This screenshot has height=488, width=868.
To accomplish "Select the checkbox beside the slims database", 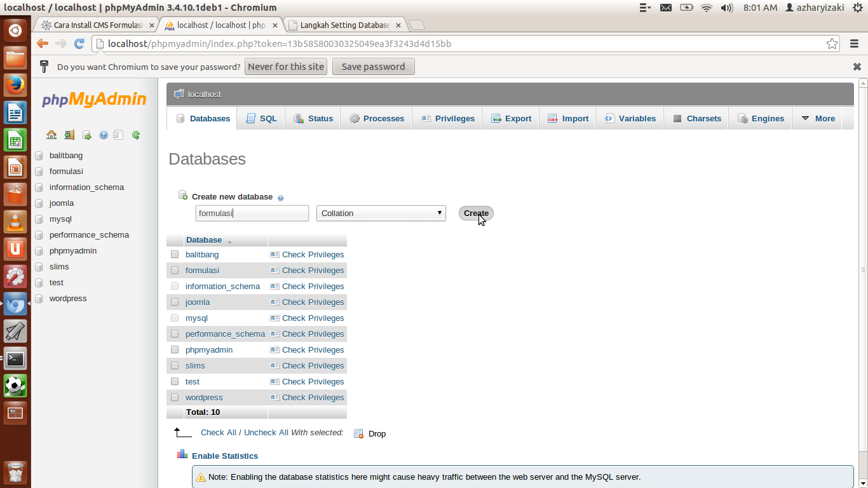I will [x=175, y=365].
